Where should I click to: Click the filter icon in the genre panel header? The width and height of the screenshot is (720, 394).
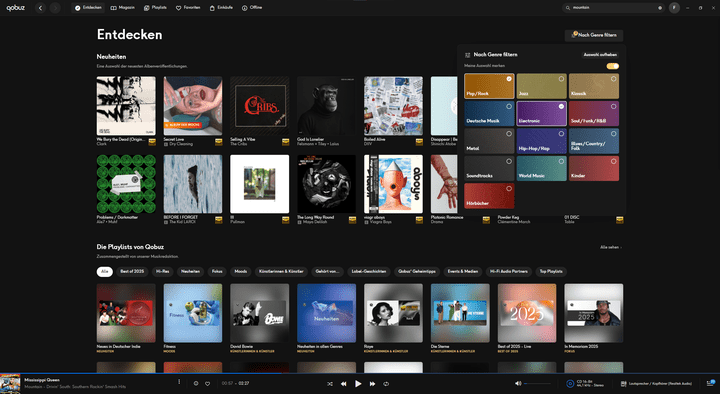467,55
